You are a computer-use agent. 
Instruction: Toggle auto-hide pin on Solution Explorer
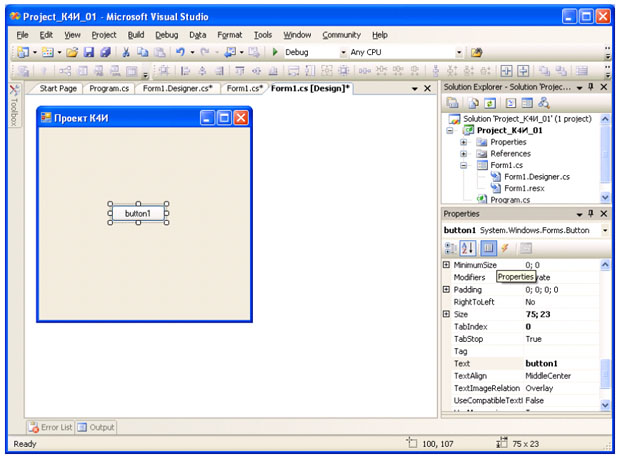click(x=591, y=87)
